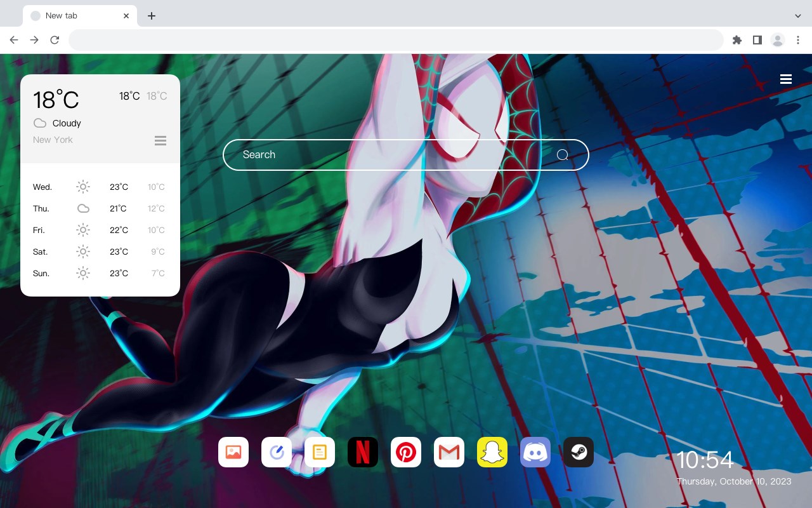Screen dimensions: 812x508
Task: Click the Cloudy condition label
Action: pos(67,123)
